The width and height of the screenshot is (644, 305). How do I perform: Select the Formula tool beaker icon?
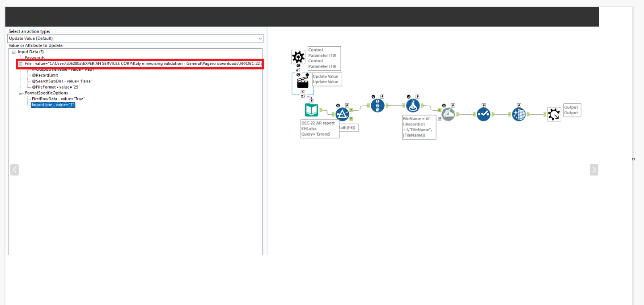pos(413,105)
